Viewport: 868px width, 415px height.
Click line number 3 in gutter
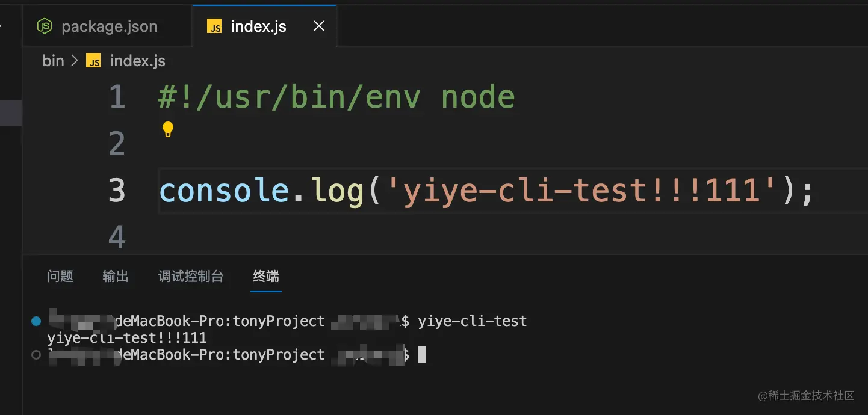117,190
